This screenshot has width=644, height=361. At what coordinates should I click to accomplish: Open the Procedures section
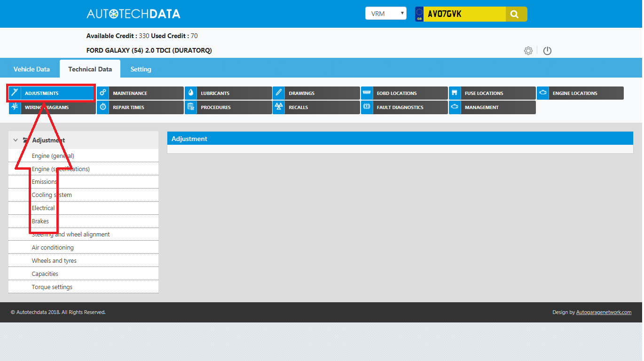tap(228, 107)
